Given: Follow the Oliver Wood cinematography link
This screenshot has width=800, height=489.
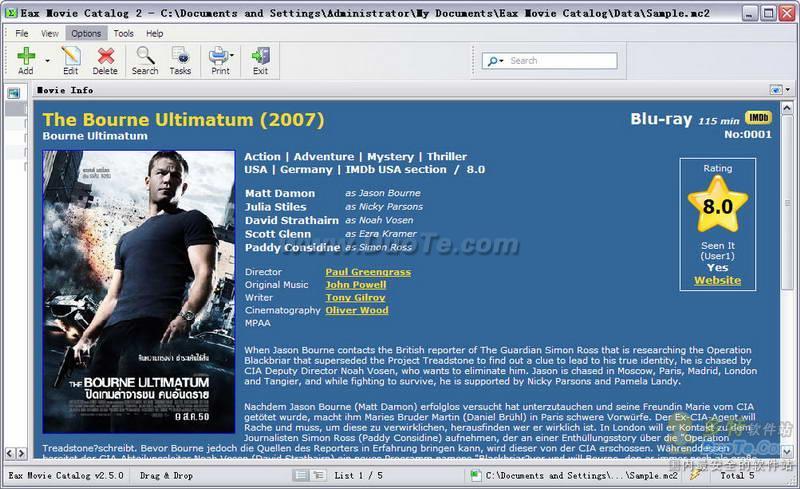Looking at the screenshot, I should coord(357,310).
